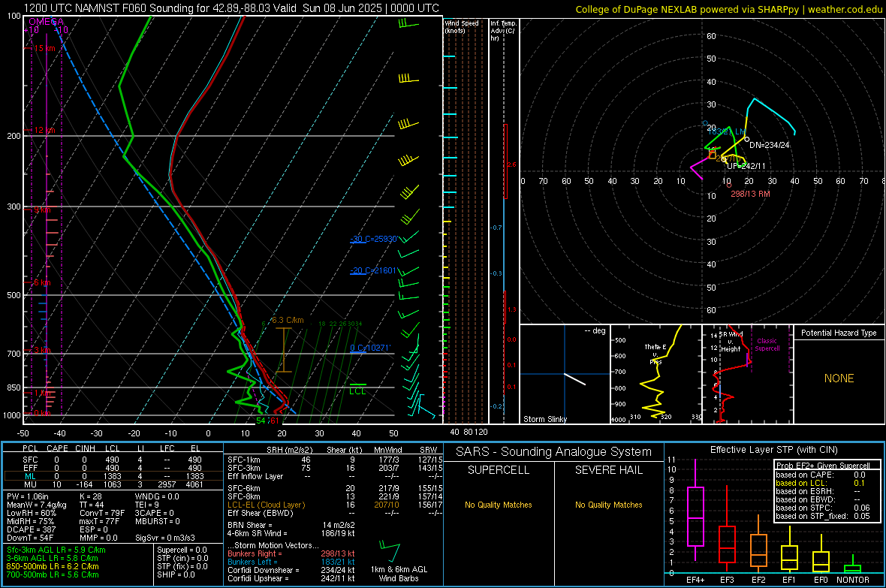Click the Theta-E v. Pres label
The image size is (886, 588).
pyautogui.click(x=655, y=354)
